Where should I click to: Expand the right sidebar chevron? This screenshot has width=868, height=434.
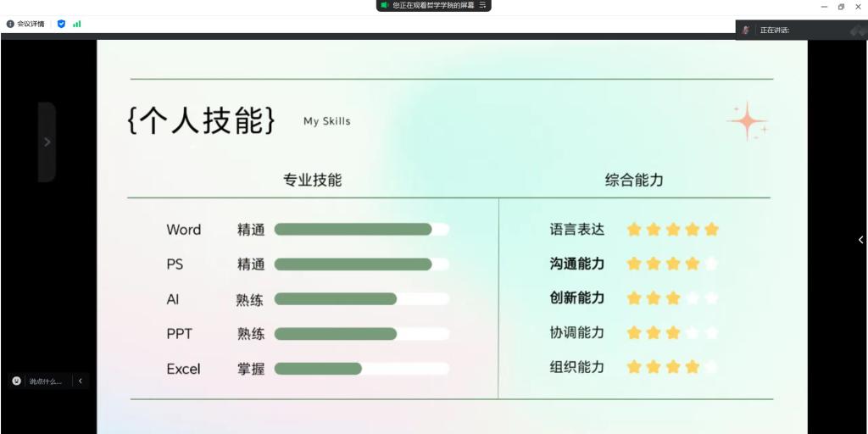tap(860, 240)
